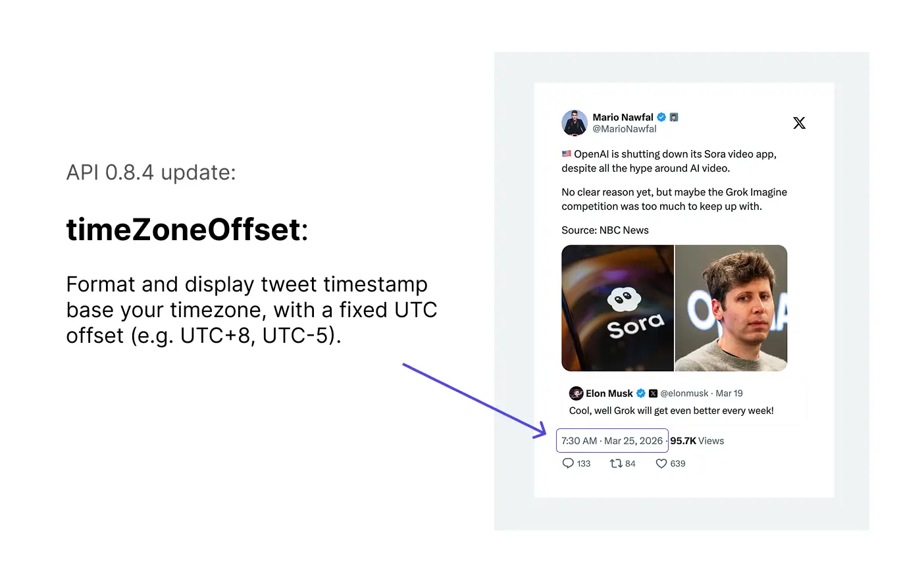Click the reply speech bubble icon
Screen dimensions: 924x583
pos(568,463)
